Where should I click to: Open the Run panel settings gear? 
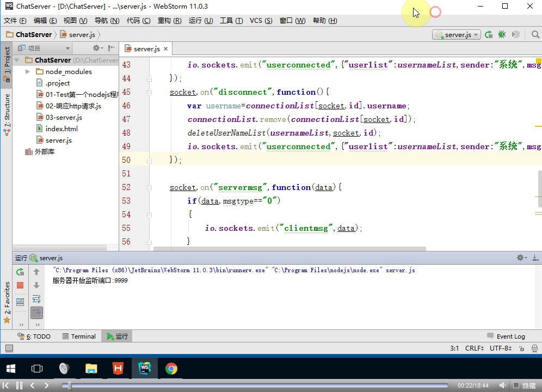pyautogui.click(x=521, y=258)
